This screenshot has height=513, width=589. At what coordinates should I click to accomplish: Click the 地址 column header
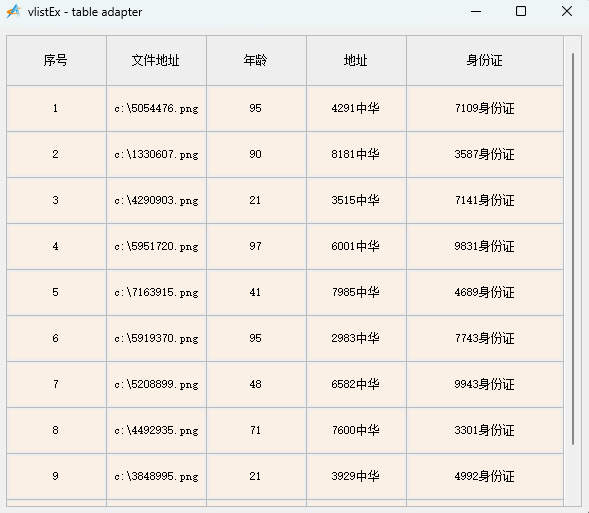(356, 60)
